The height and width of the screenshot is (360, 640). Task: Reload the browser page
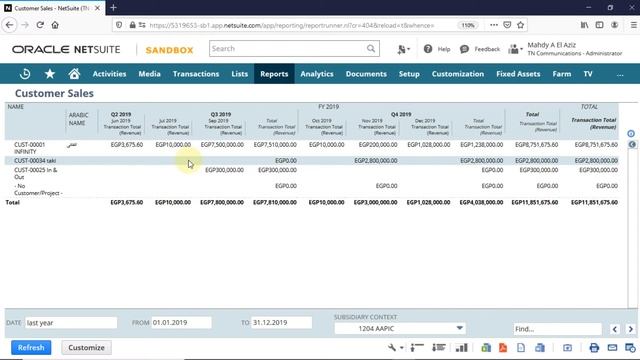pyautogui.click(x=40, y=25)
